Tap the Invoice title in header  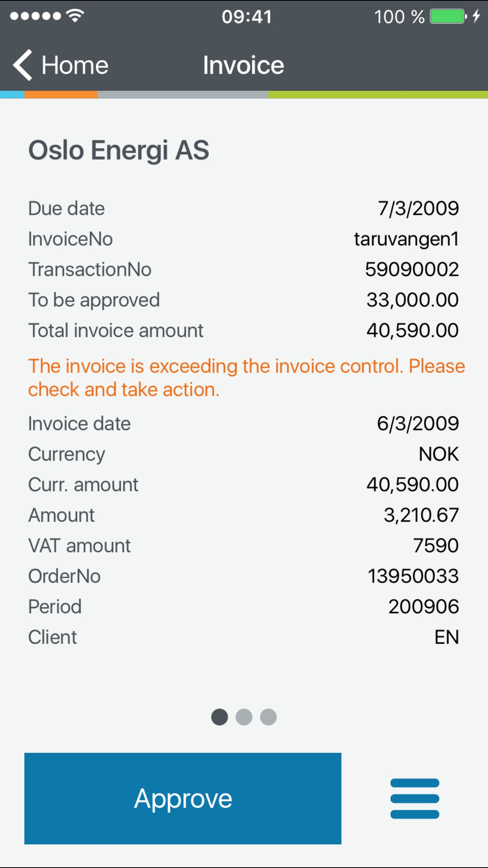[243, 65]
